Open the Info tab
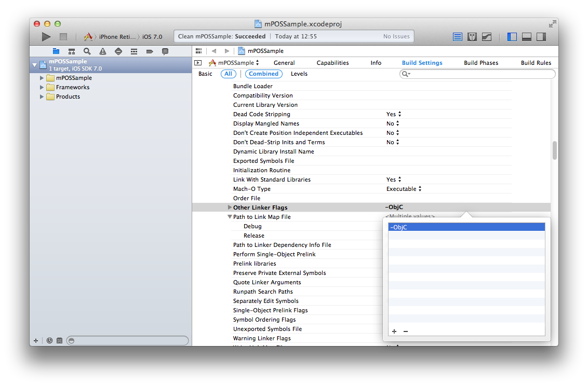588x387 pixels. tap(376, 63)
